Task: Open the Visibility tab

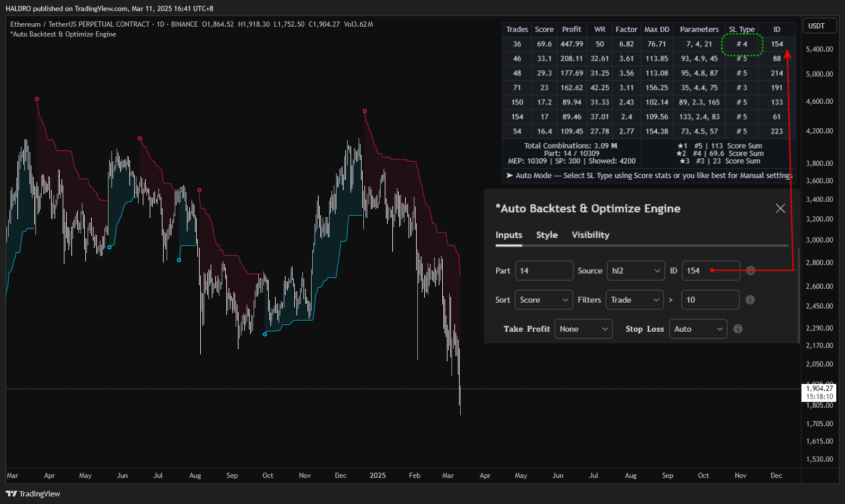Action: [590, 235]
